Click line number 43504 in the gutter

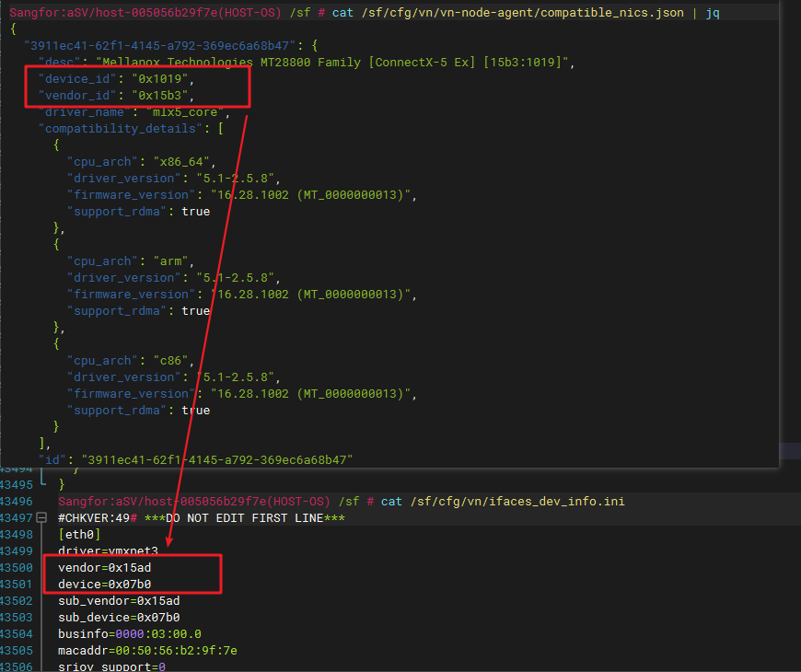[17, 633]
